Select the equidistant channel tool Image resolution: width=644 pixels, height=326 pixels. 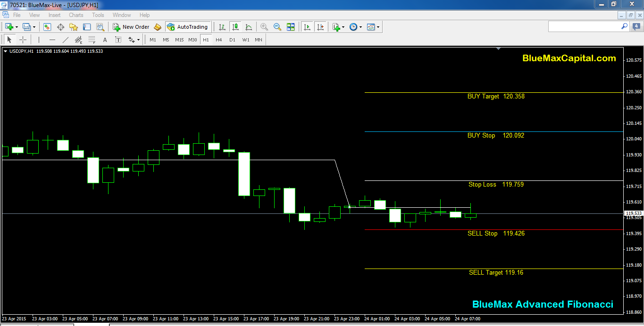[x=78, y=40]
